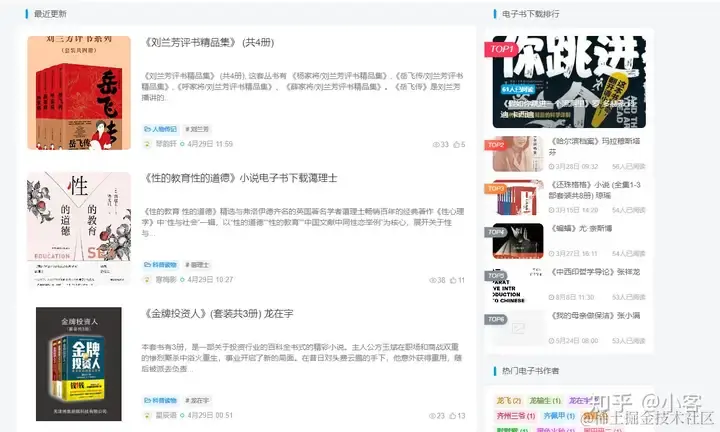Image resolution: width=720 pixels, height=432 pixels.
Task: Click the 人物传记 category tag
Action: click(160, 129)
